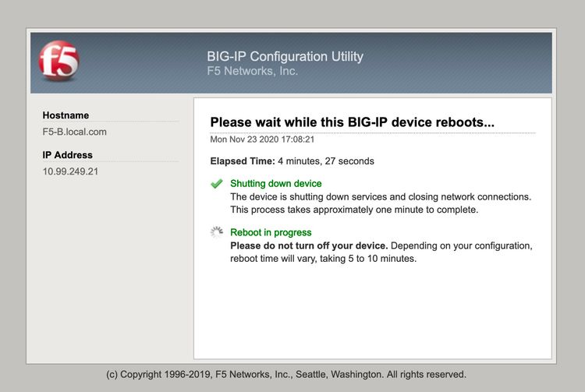Click the red F5 logo
The width and height of the screenshot is (585, 392).
59,61
